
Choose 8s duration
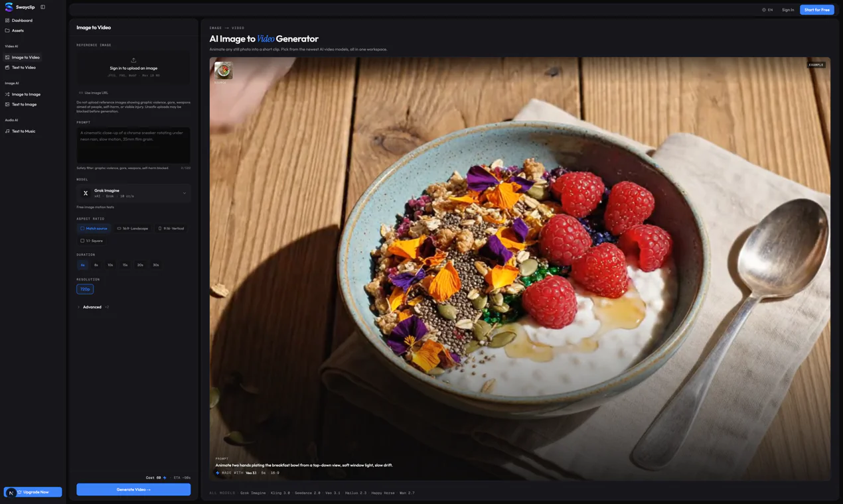[x=96, y=265]
